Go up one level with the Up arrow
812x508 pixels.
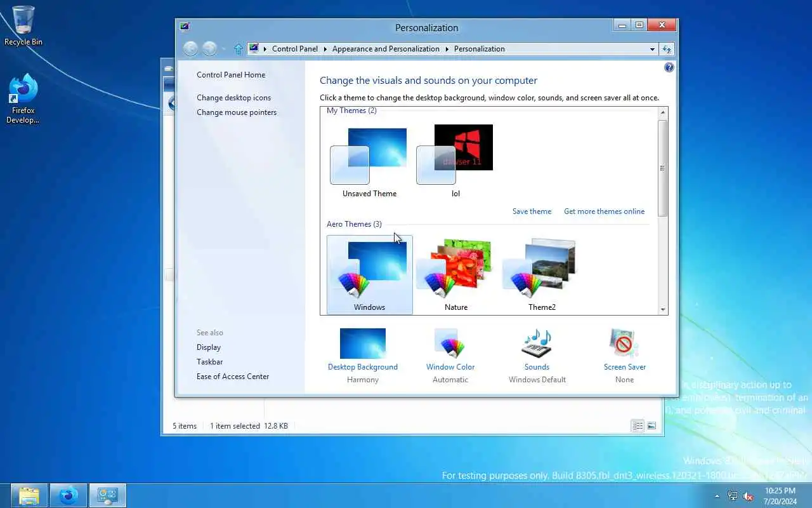tap(239, 49)
